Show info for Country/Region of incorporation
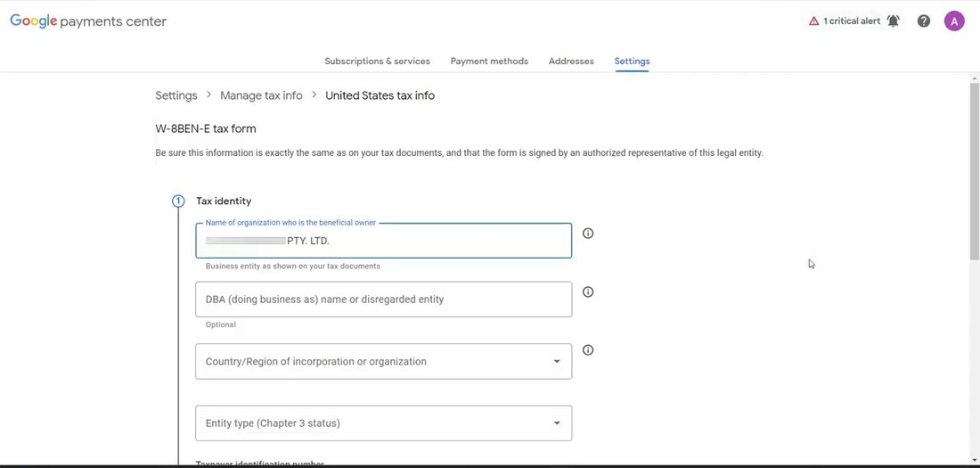The width and height of the screenshot is (980, 468). tap(587, 350)
